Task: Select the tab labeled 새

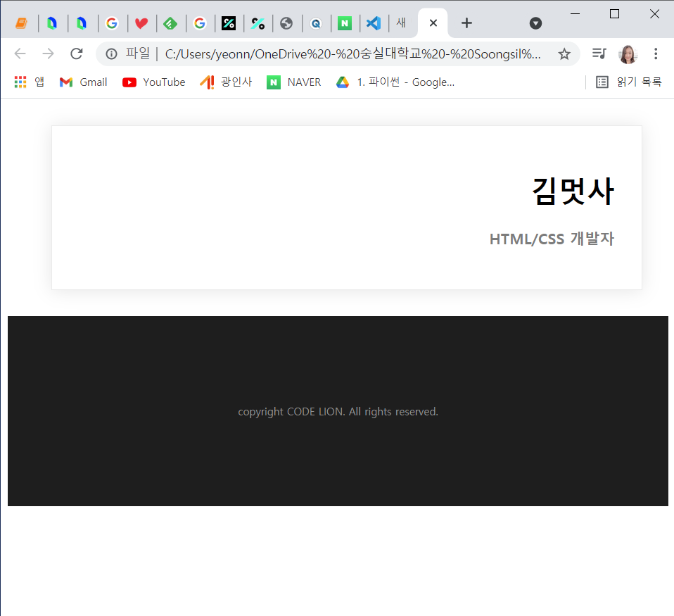Action: pos(401,23)
